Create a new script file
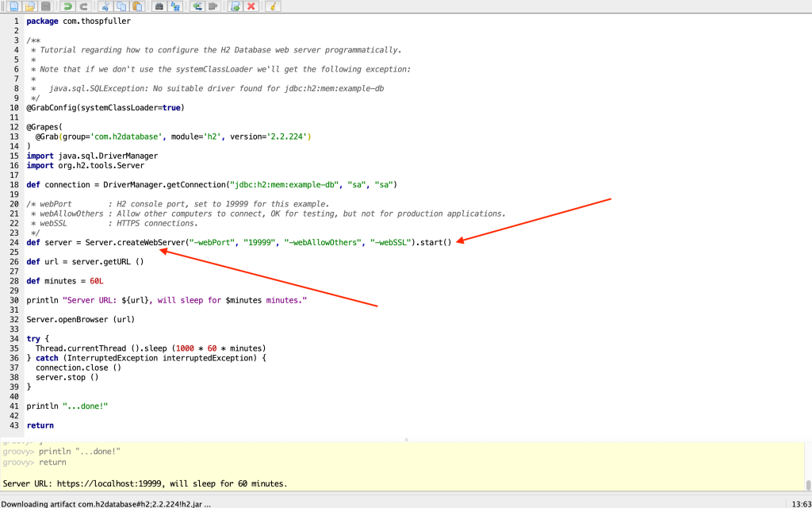The width and height of the screenshot is (812, 508). 14,6
